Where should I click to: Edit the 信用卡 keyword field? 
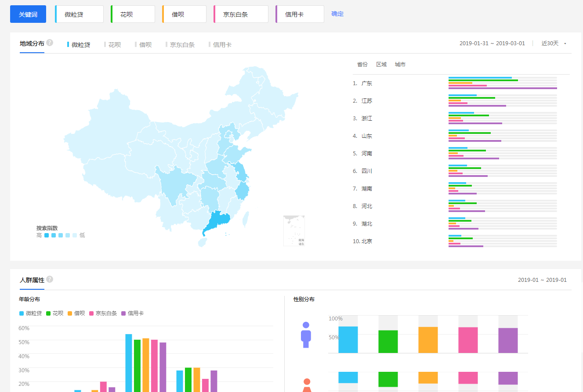tap(300, 14)
